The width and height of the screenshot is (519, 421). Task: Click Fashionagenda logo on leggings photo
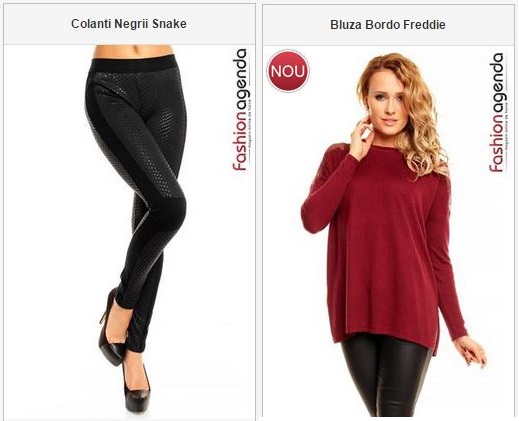241,110
